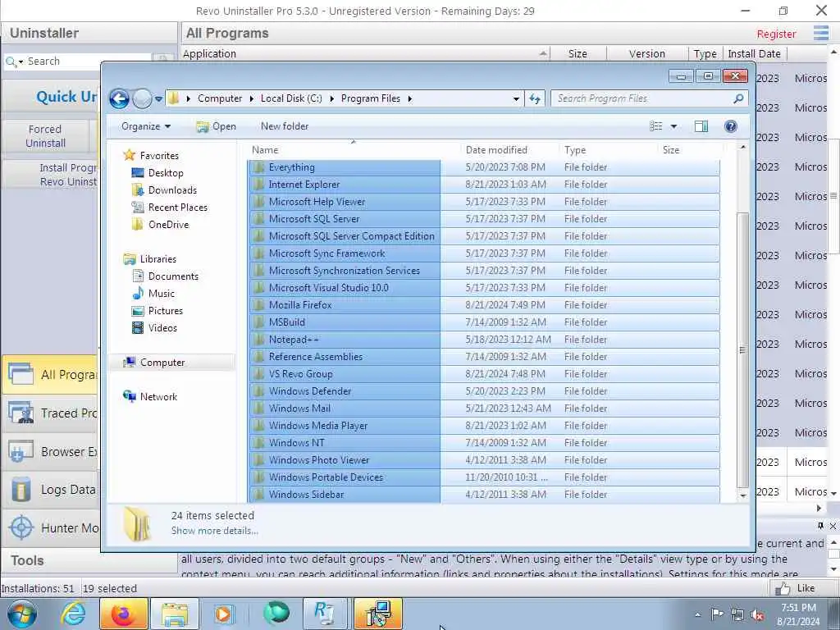Open Firefox from taskbar
This screenshot has height=630, width=840.
pyautogui.click(x=123, y=614)
